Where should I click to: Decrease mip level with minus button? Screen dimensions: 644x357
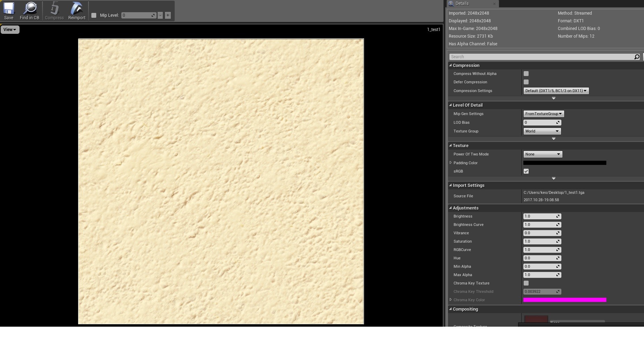tap(160, 15)
